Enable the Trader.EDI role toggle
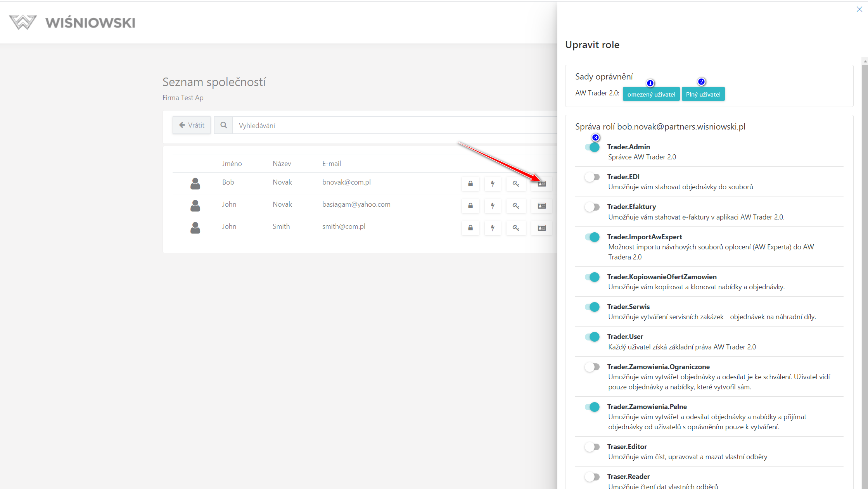The width and height of the screenshot is (868, 489). click(592, 177)
